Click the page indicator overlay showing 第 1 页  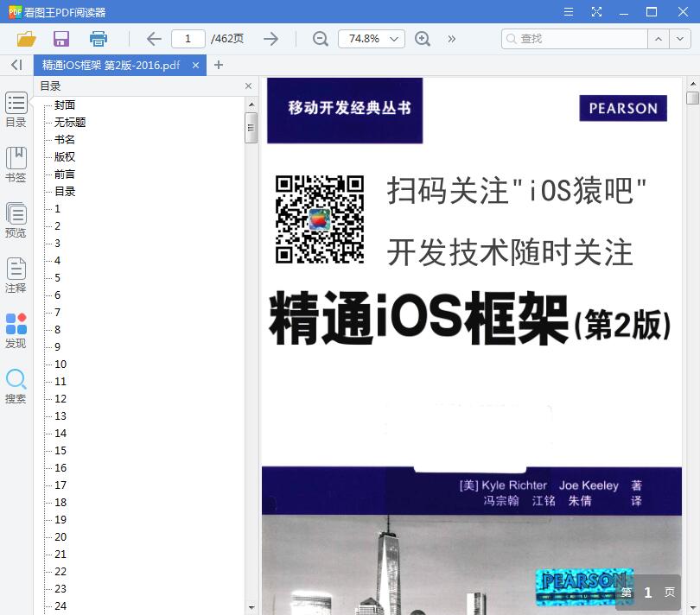[x=648, y=593]
